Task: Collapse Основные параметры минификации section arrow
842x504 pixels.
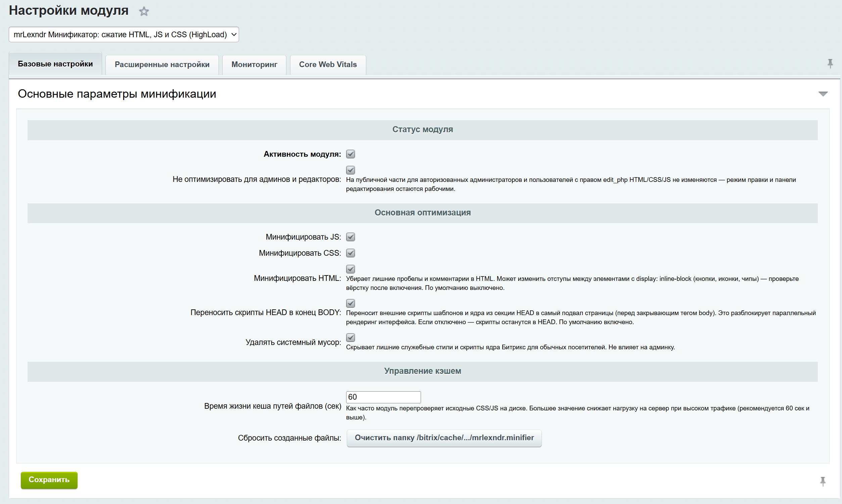Action: click(x=823, y=94)
